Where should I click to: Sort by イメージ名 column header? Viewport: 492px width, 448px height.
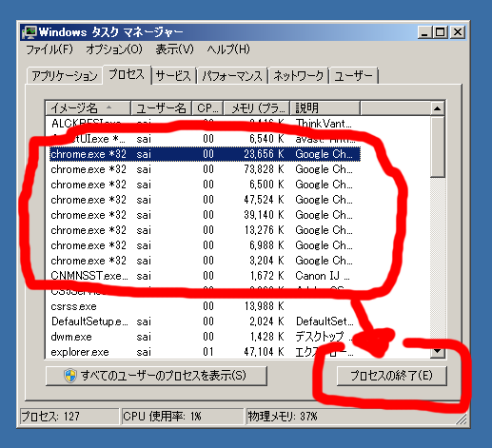pyautogui.click(x=89, y=108)
